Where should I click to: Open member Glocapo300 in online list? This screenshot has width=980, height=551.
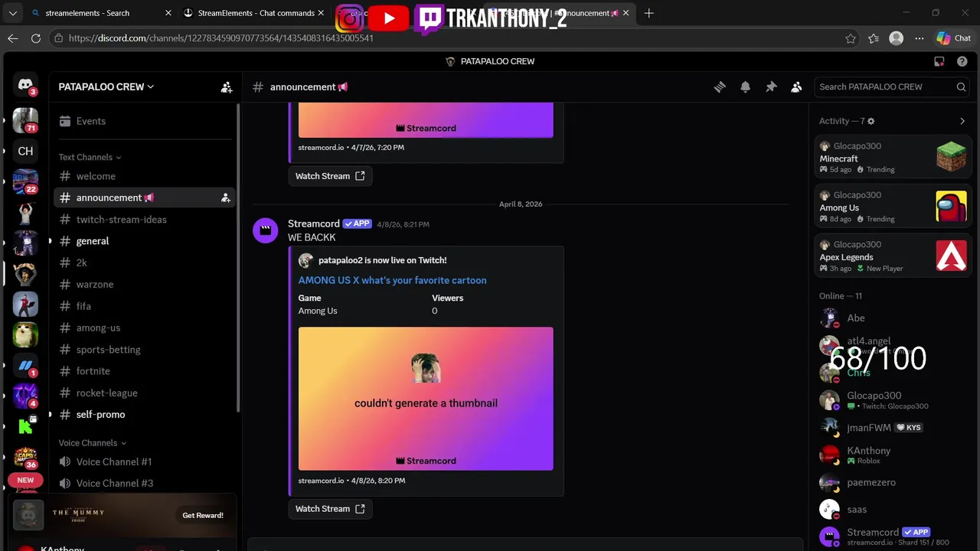pyautogui.click(x=893, y=400)
